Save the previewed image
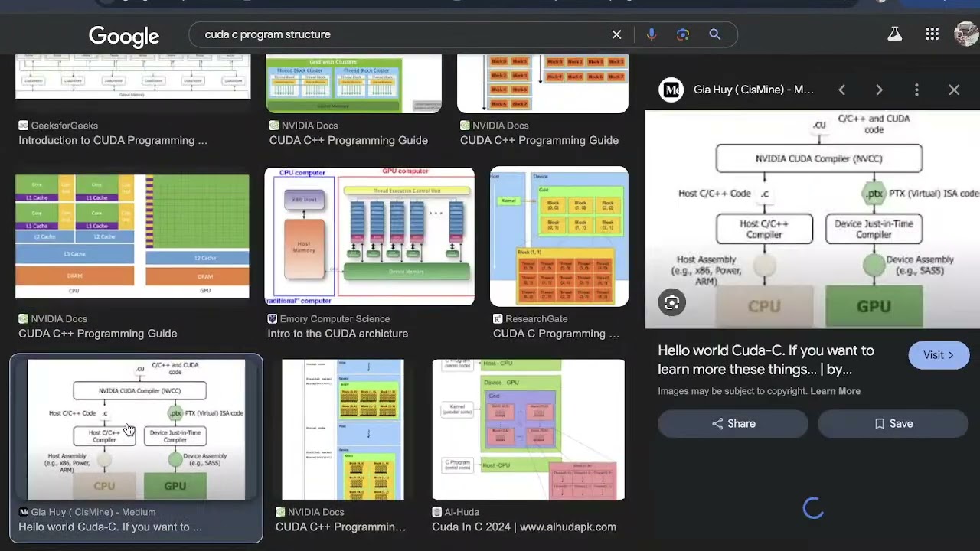This screenshot has width=980, height=551. click(893, 424)
